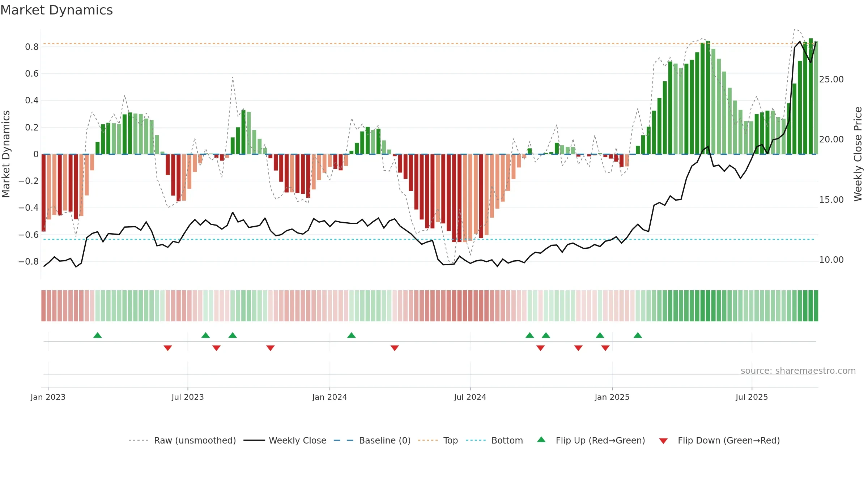
Task: Click the 15.00 price tick label
Action: point(831,200)
